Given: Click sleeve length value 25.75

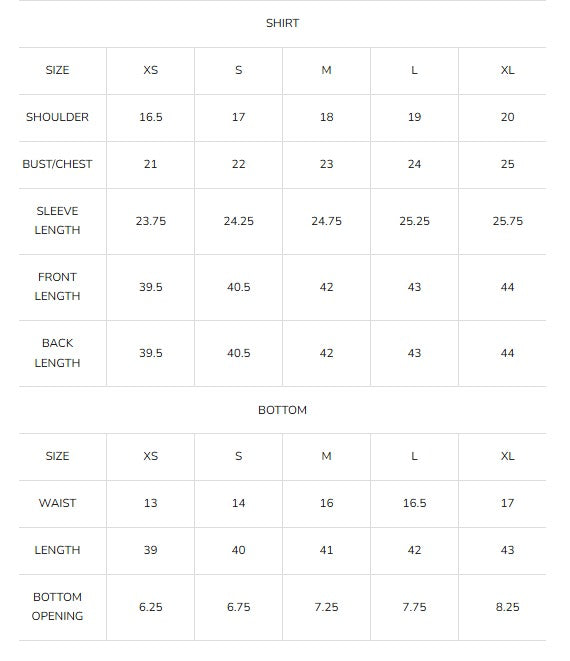Looking at the screenshot, I should pyautogui.click(x=508, y=221).
